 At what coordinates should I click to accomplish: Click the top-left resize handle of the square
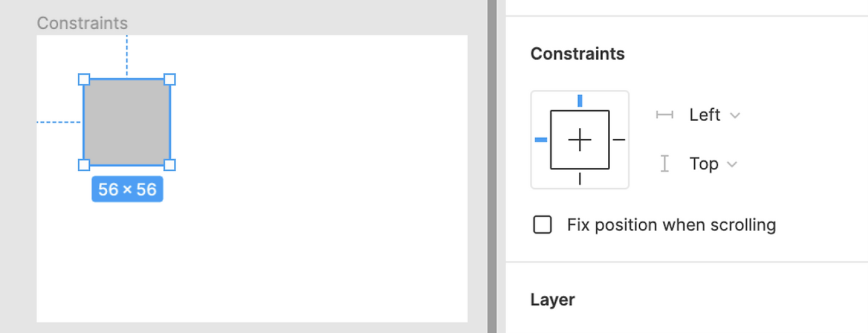84,79
